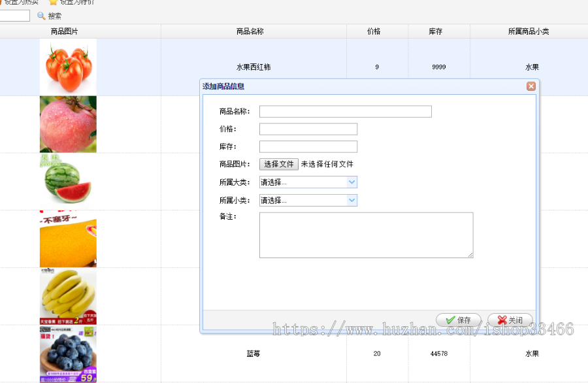Click the 库存 input field
This screenshot has height=383, width=588.
(308, 146)
